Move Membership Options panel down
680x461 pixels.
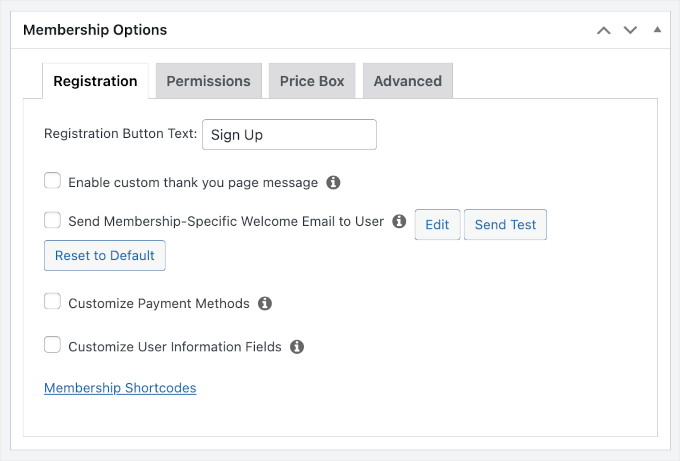[x=631, y=30]
